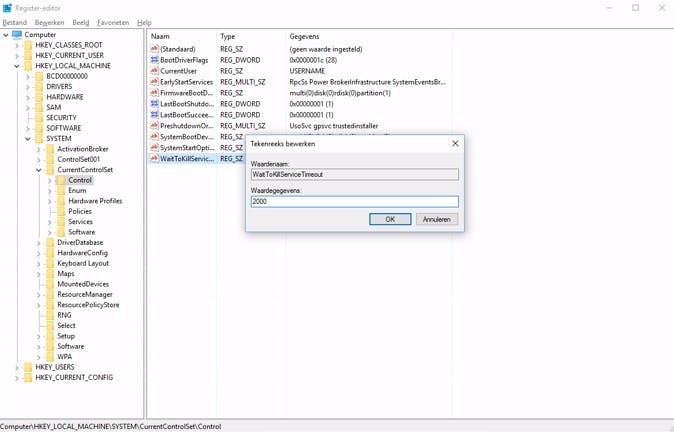Open the Beeld menu
The height and width of the screenshot is (432, 674).
tap(81, 23)
